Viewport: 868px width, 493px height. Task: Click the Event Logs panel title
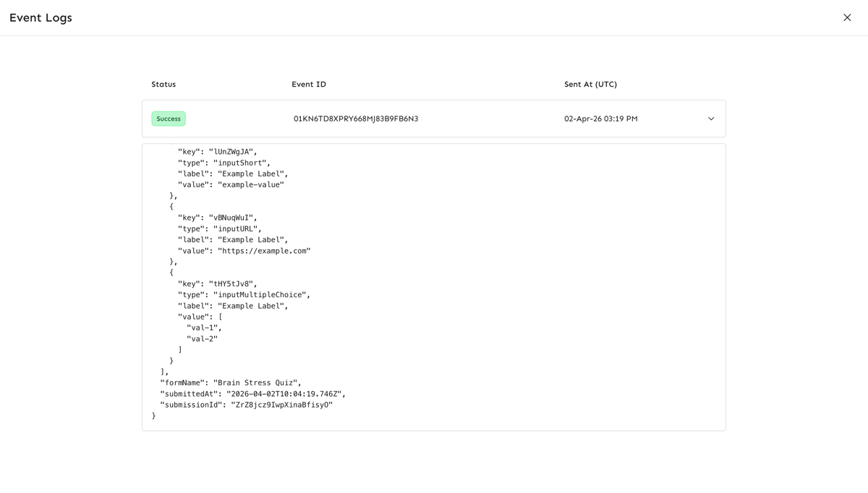[40, 17]
